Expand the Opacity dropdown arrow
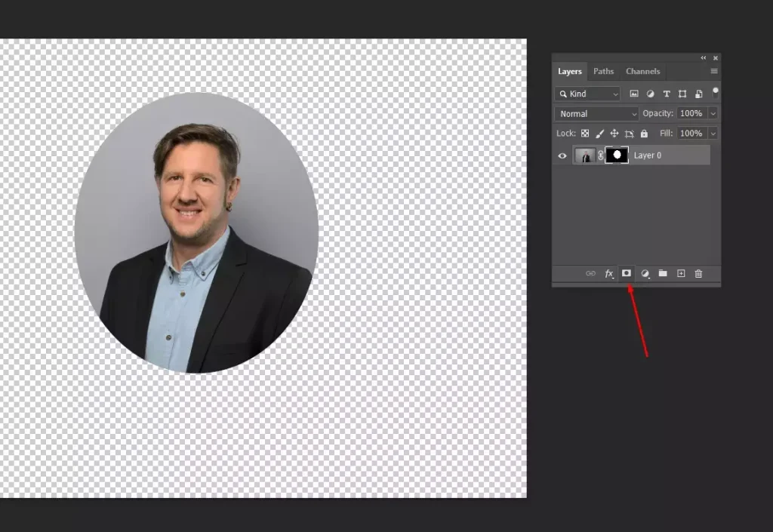Image resolution: width=773 pixels, height=532 pixels. [x=713, y=113]
